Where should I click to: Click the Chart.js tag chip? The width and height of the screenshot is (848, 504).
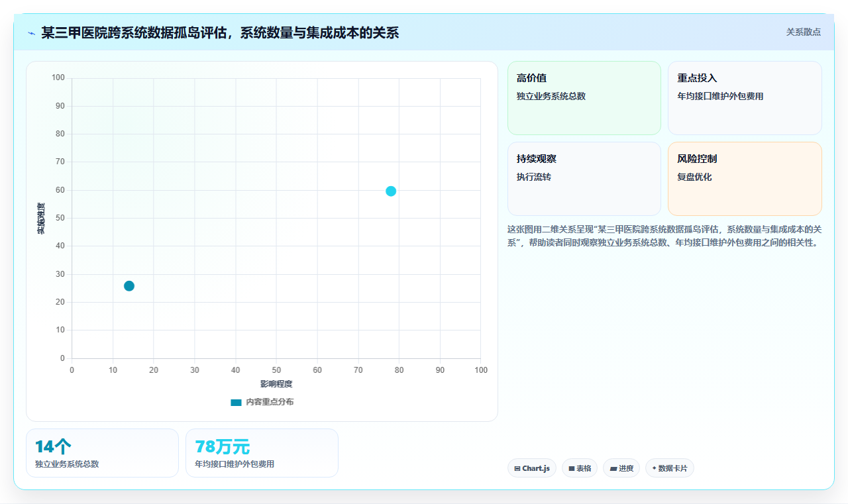532,468
